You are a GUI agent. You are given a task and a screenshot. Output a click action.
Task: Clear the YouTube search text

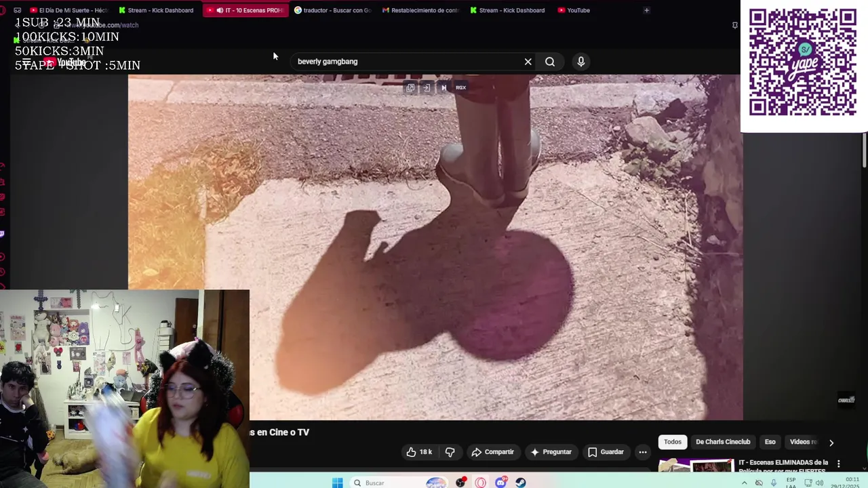click(528, 62)
